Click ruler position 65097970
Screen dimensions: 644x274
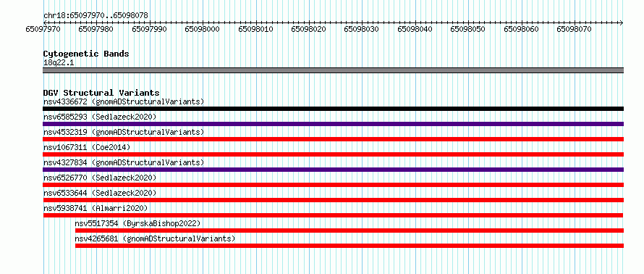43,29
